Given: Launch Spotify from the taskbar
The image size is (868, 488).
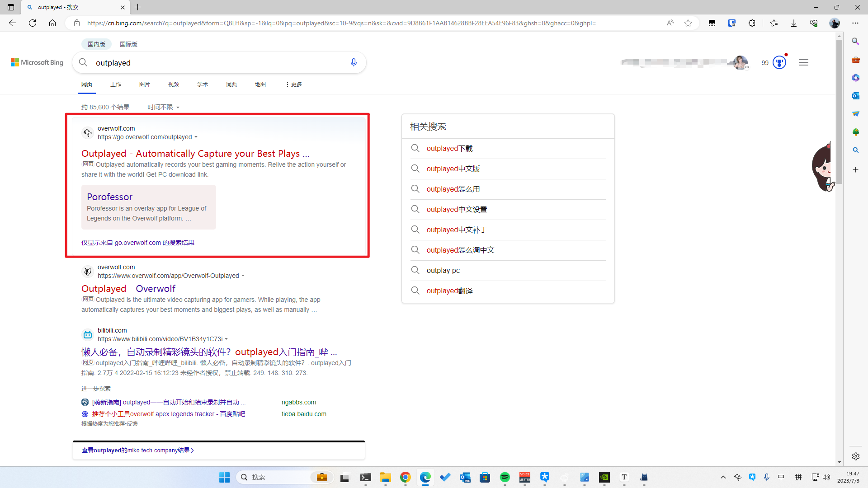Looking at the screenshot, I should pyautogui.click(x=505, y=477).
